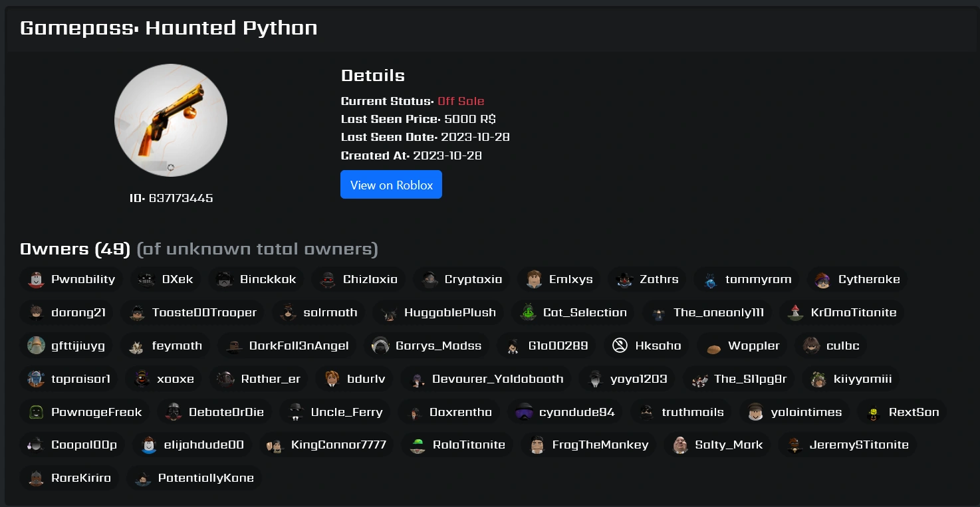980x507 pixels.
Task: Select the gamepass ID 637173445 text
Action: point(171,198)
